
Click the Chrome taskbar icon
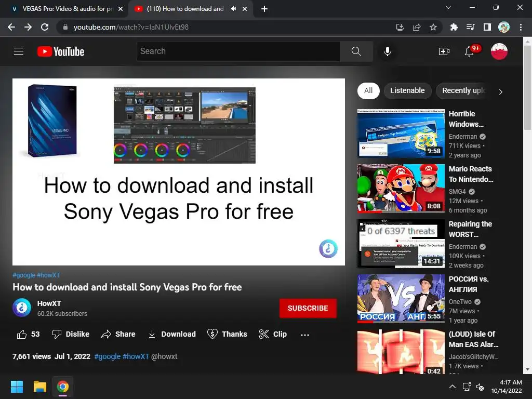62,387
